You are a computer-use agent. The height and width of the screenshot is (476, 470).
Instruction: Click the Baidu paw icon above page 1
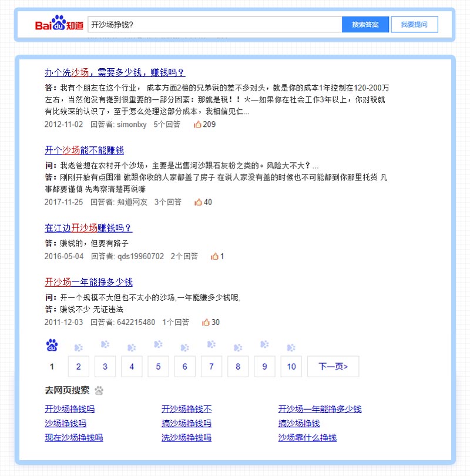(x=52, y=346)
